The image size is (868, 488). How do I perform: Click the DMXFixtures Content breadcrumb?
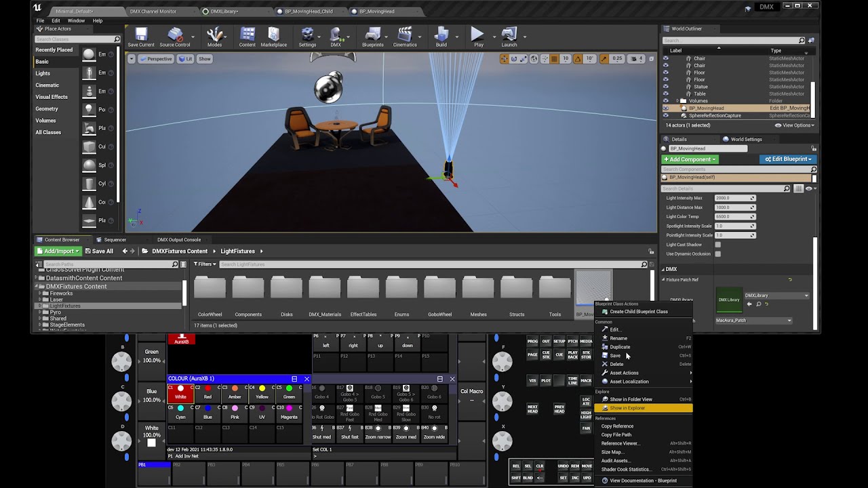(x=180, y=251)
